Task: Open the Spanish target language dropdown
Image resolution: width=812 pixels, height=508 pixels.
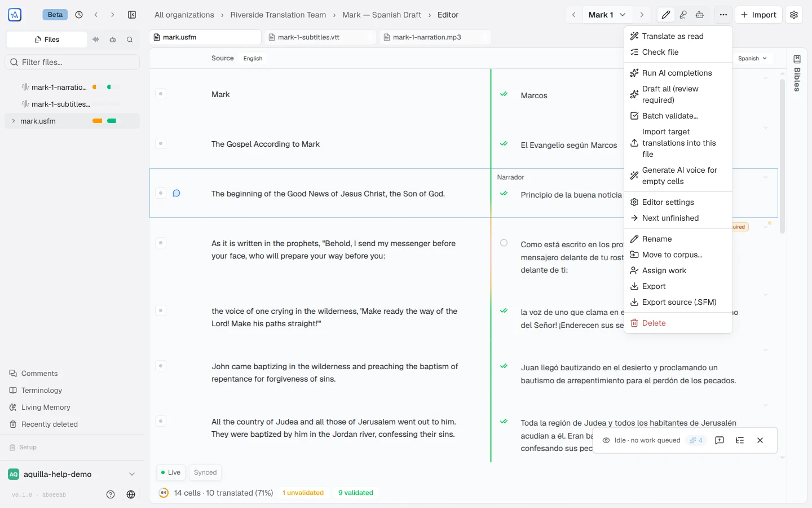Action: click(752, 58)
